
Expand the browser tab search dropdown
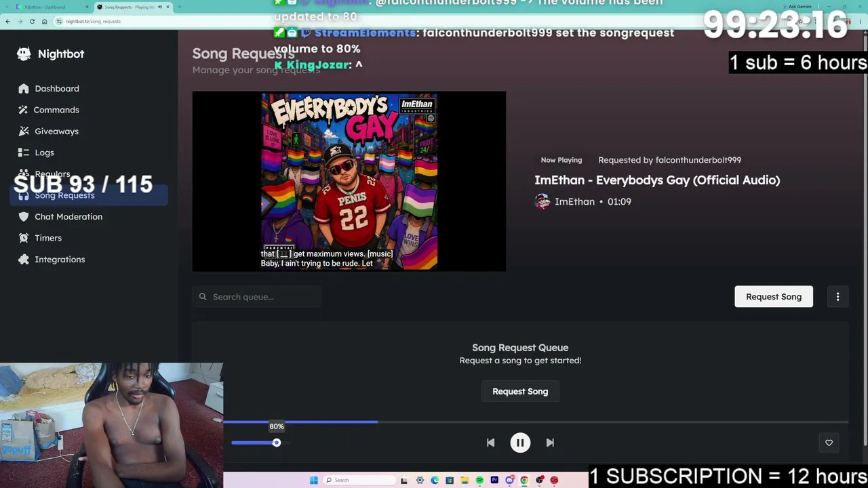click(x=6, y=7)
